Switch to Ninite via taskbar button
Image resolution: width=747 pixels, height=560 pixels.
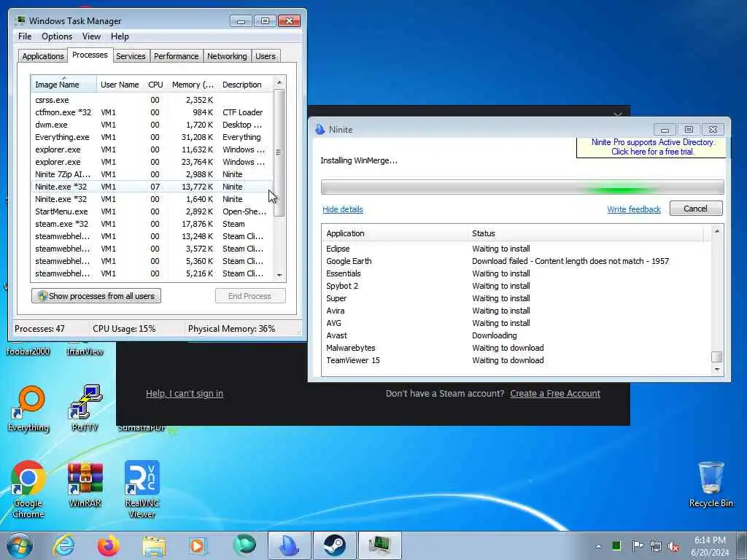(289, 545)
